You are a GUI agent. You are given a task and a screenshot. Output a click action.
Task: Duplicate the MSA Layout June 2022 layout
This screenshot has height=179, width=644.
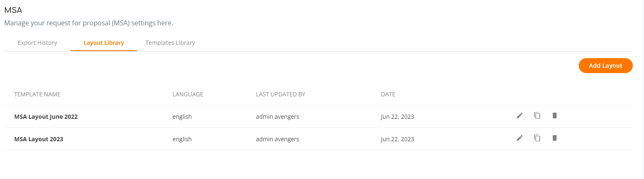pyautogui.click(x=537, y=115)
